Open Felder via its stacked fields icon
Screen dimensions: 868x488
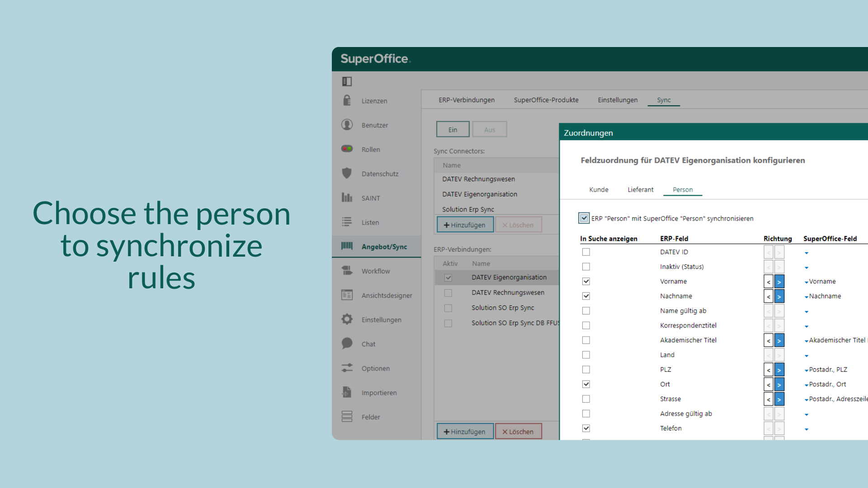click(347, 417)
